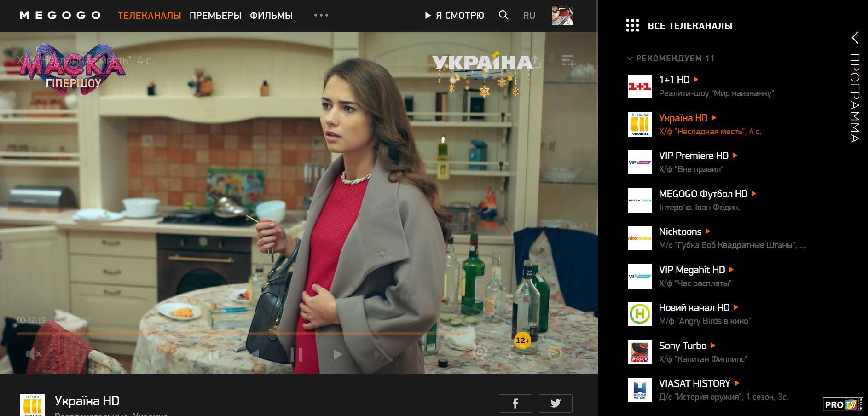Open the Премьеры menu item
Image resolution: width=868 pixels, height=416 pixels.
click(x=215, y=16)
